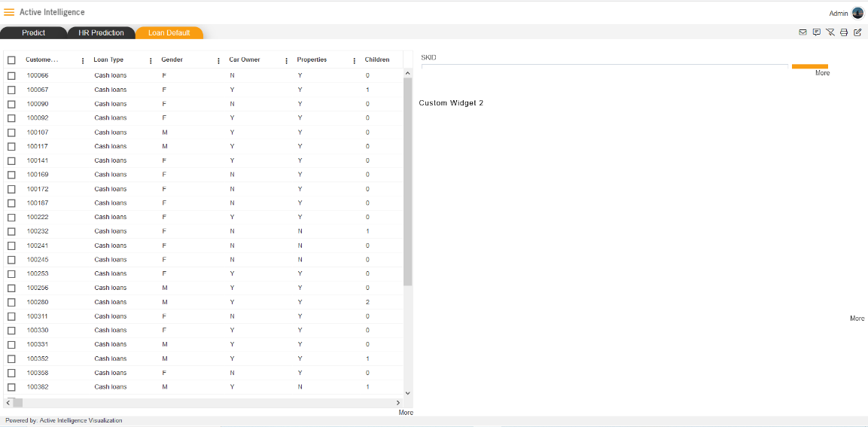Viewport: 868px width, 427px height.
Task: Check the row for customer 100352
Action: pyautogui.click(x=11, y=359)
